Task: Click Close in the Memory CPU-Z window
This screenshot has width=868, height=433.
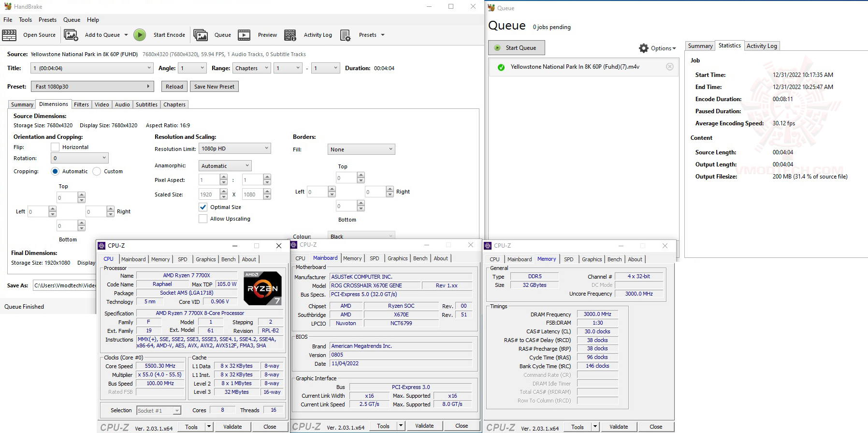Action: [656, 427]
